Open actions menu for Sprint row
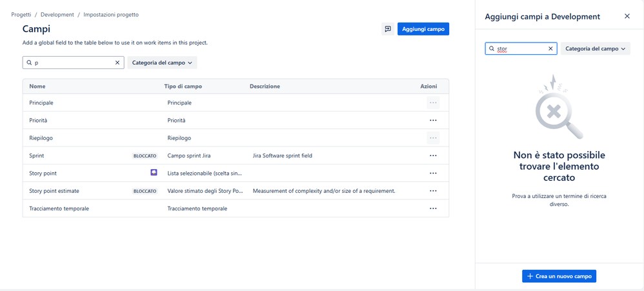 [433, 156]
